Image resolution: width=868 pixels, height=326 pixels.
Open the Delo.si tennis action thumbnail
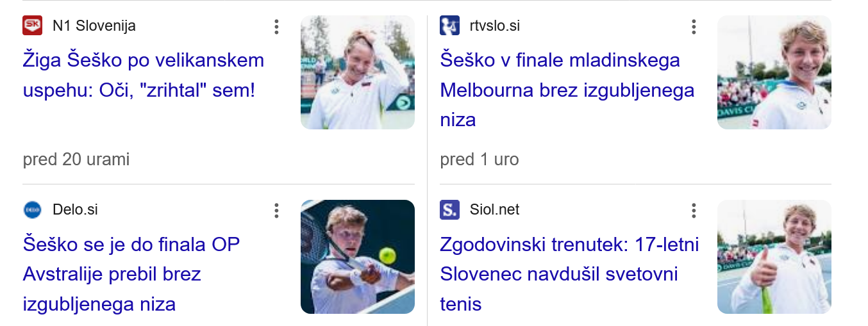pyautogui.click(x=357, y=257)
